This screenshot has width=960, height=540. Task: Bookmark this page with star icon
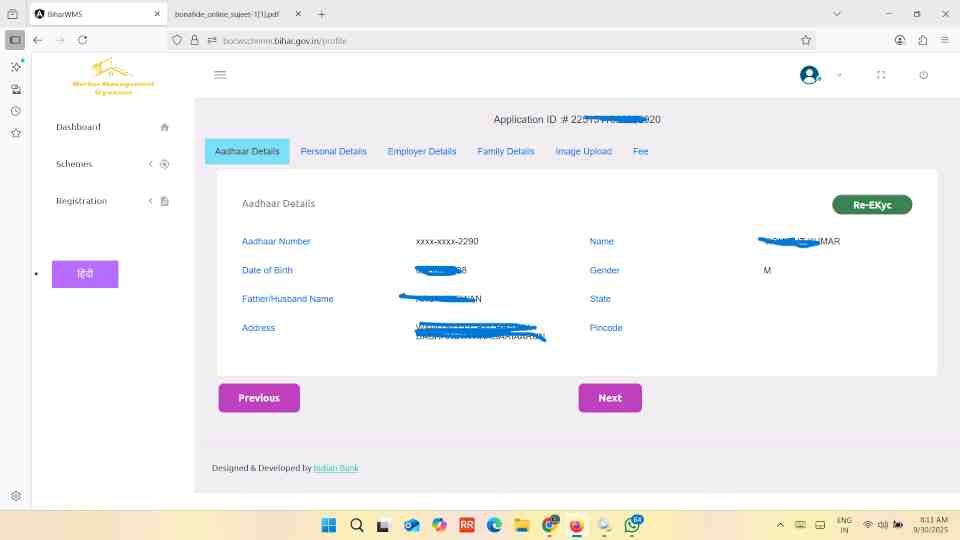(x=806, y=40)
